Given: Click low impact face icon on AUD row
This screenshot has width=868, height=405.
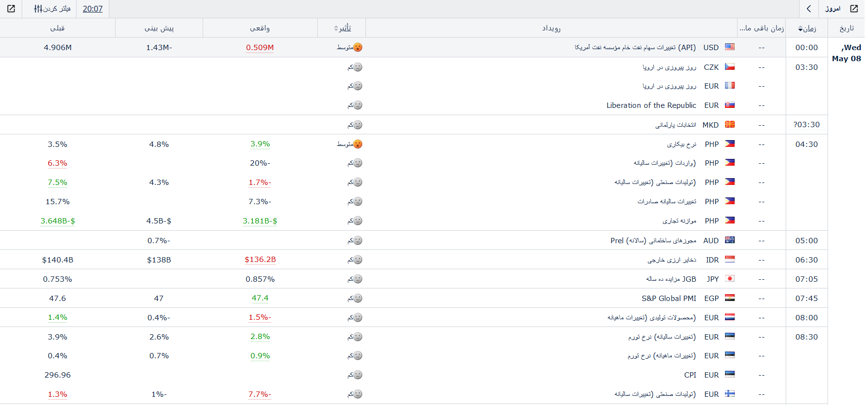Looking at the screenshot, I should coord(358,240).
